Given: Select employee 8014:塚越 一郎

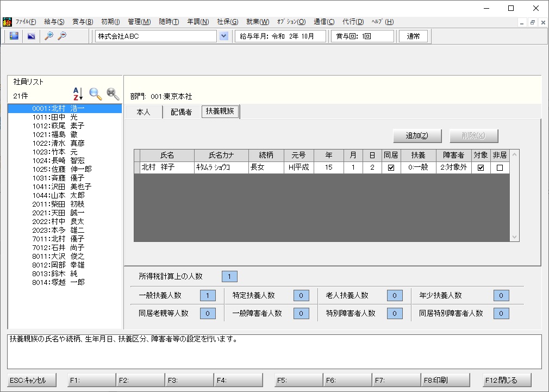Looking at the screenshot, I should [x=65, y=282].
